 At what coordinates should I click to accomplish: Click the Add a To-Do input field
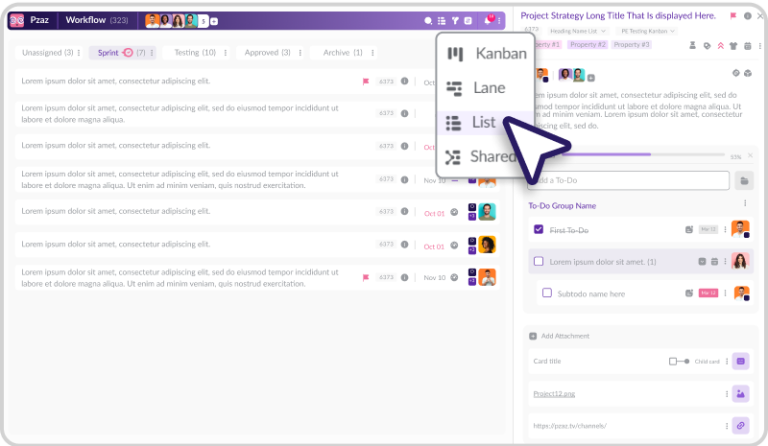click(x=628, y=181)
